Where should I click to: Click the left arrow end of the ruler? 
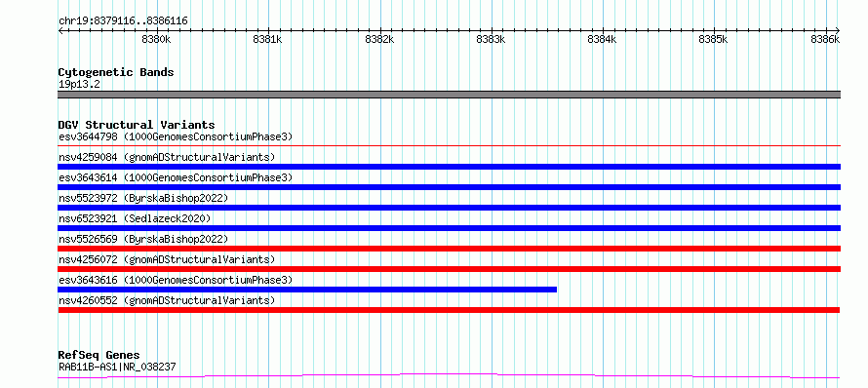60,30
